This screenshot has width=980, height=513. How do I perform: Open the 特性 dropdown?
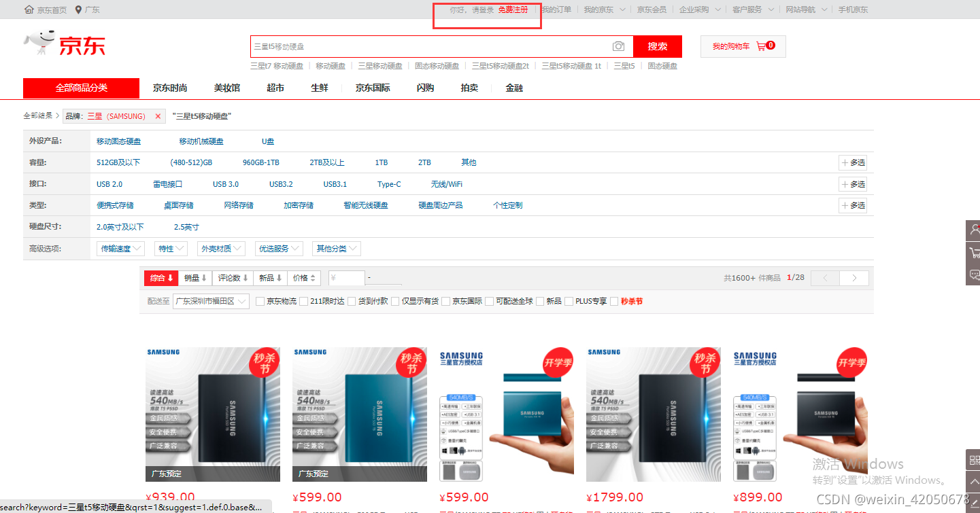(171, 249)
